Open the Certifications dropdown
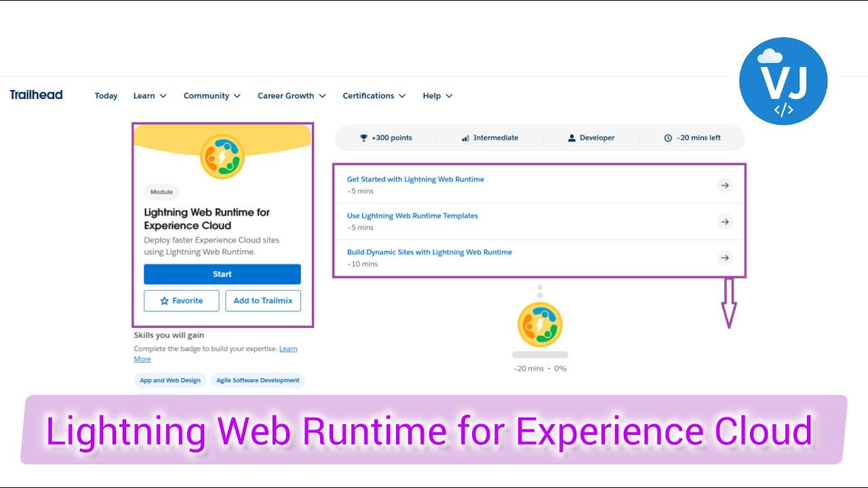This screenshot has height=488, width=868. (374, 96)
